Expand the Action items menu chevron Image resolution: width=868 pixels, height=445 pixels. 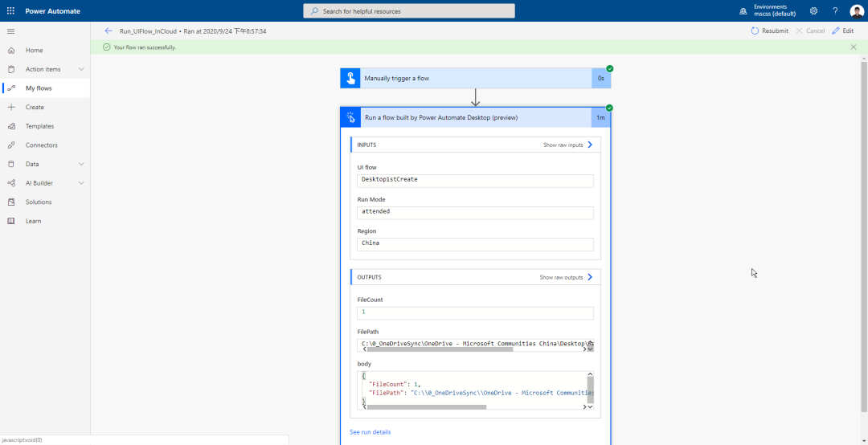pyautogui.click(x=81, y=69)
